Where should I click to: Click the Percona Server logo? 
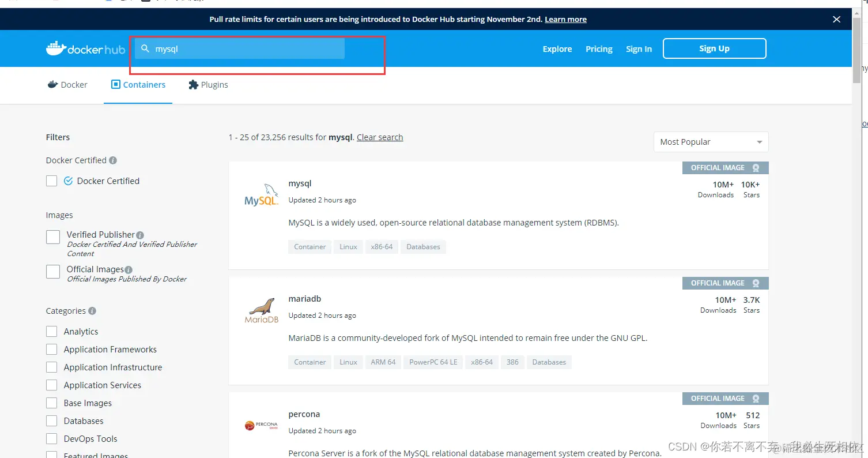261,426
